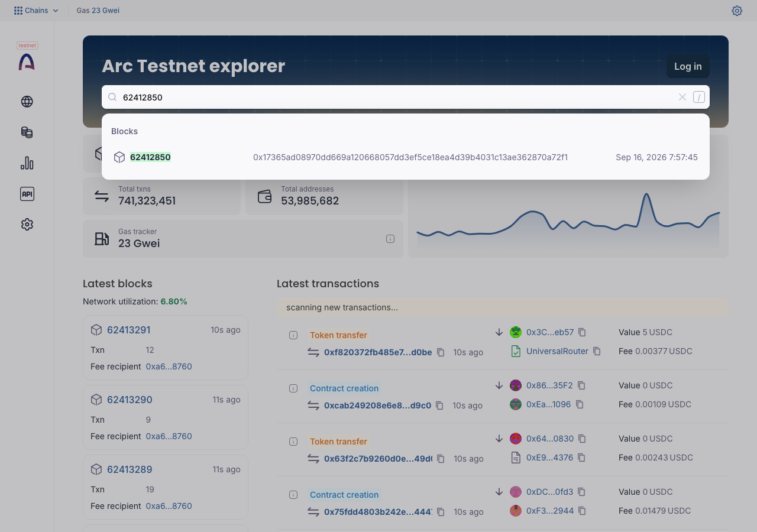This screenshot has width=757, height=532.
Task: Open fee recipient 0xa6...8760 for block 62413291
Action: (x=169, y=366)
